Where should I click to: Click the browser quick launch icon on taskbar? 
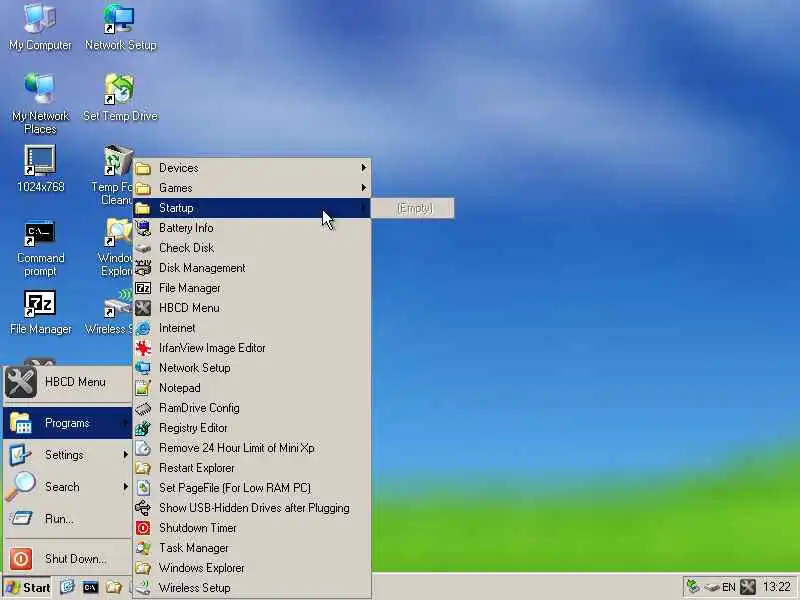point(67,587)
